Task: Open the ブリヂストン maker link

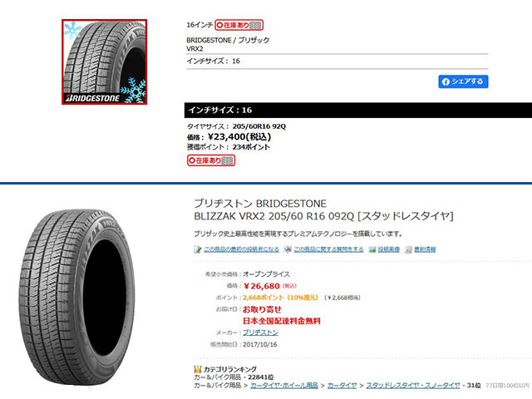Action: pyautogui.click(x=260, y=332)
